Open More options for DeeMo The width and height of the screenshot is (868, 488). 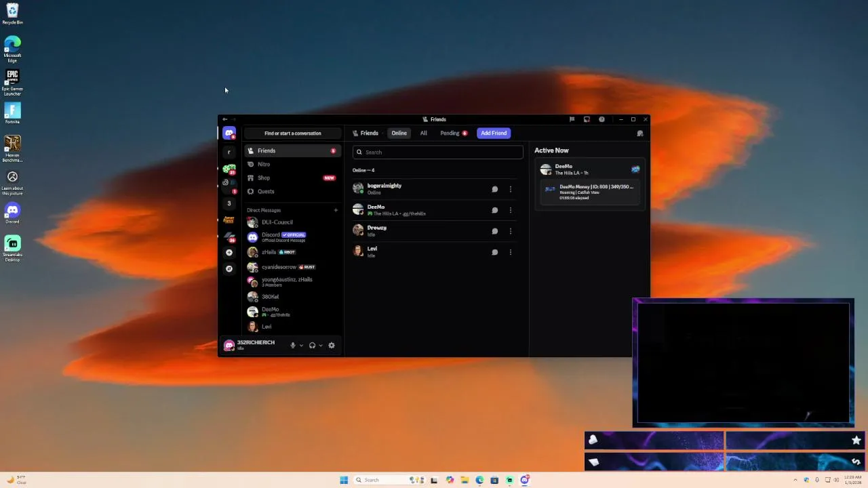click(x=511, y=210)
